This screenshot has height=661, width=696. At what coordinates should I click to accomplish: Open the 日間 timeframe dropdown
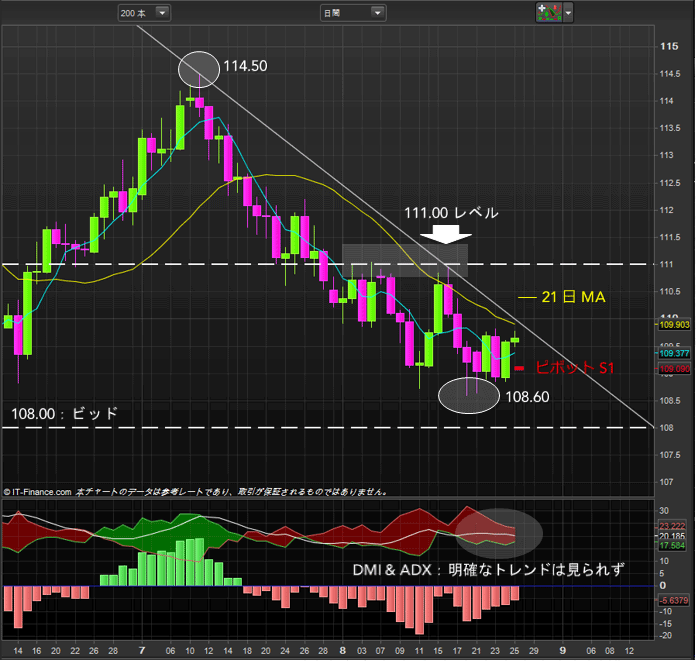[353, 13]
